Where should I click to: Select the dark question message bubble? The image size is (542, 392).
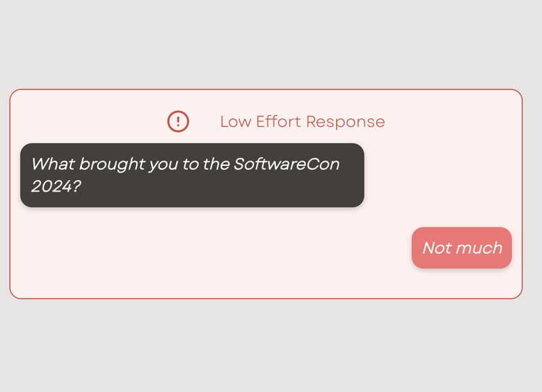pyautogui.click(x=192, y=175)
